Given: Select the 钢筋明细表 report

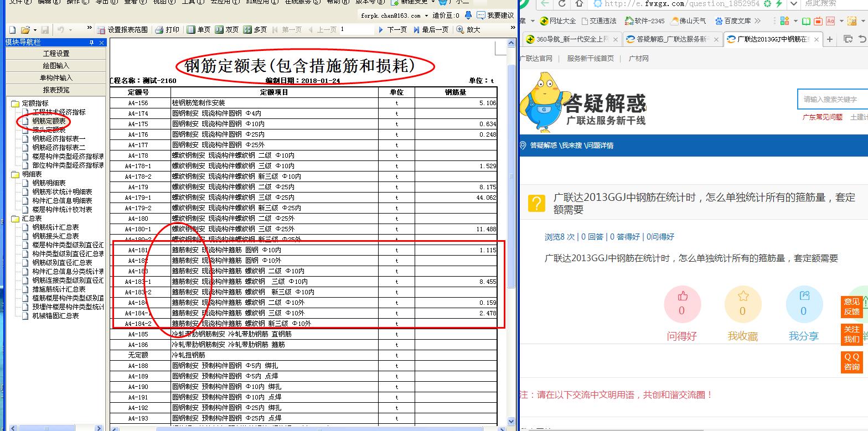Looking at the screenshot, I should click(x=49, y=183).
